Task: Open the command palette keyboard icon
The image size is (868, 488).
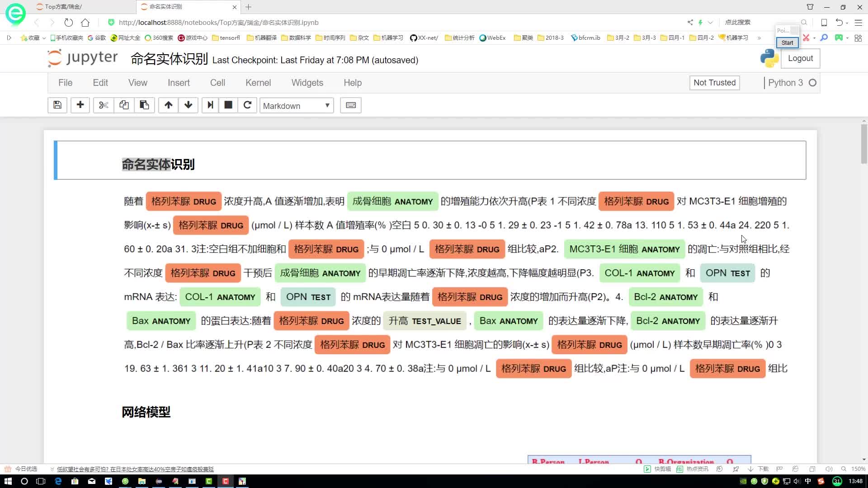Action: (351, 105)
